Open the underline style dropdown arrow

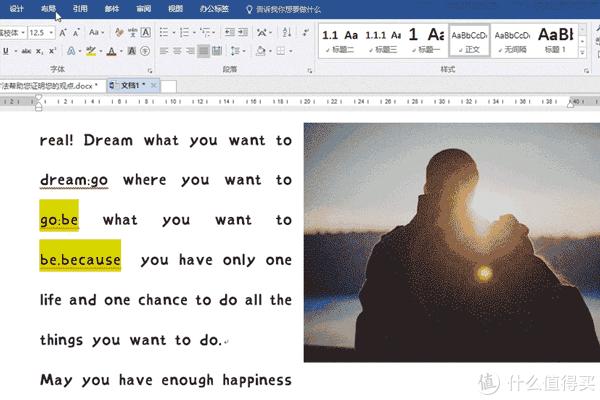pyautogui.click(x=16, y=51)
